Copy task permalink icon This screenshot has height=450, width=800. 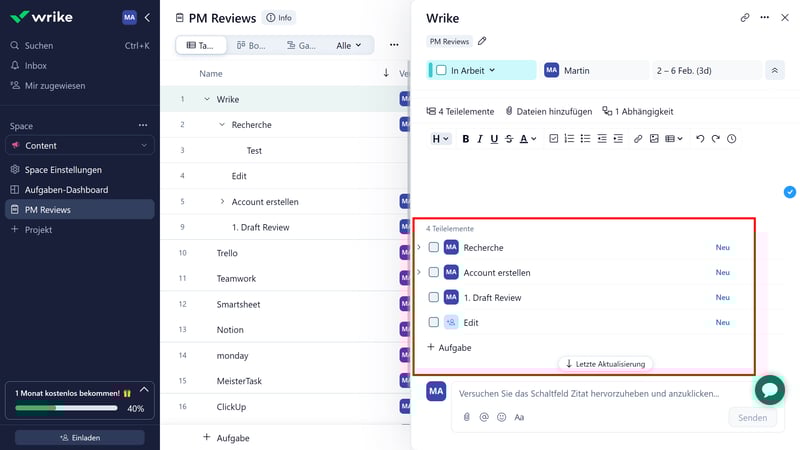coord(745,18)
